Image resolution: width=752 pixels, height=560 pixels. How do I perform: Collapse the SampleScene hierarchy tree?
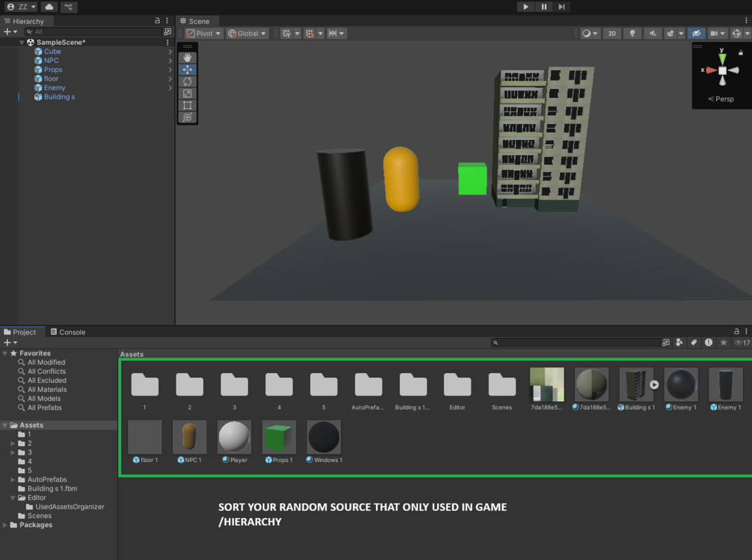coord(22,43)
